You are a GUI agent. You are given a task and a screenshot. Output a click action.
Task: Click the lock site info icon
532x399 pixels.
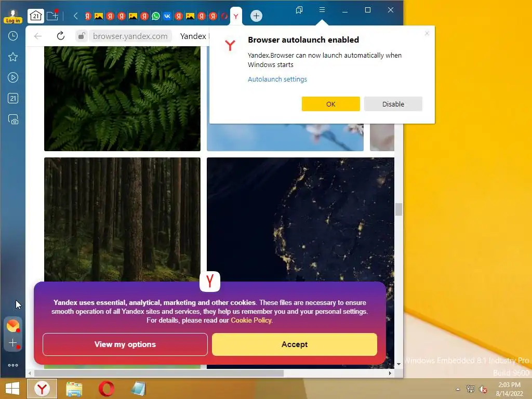[x=82, y=36]
